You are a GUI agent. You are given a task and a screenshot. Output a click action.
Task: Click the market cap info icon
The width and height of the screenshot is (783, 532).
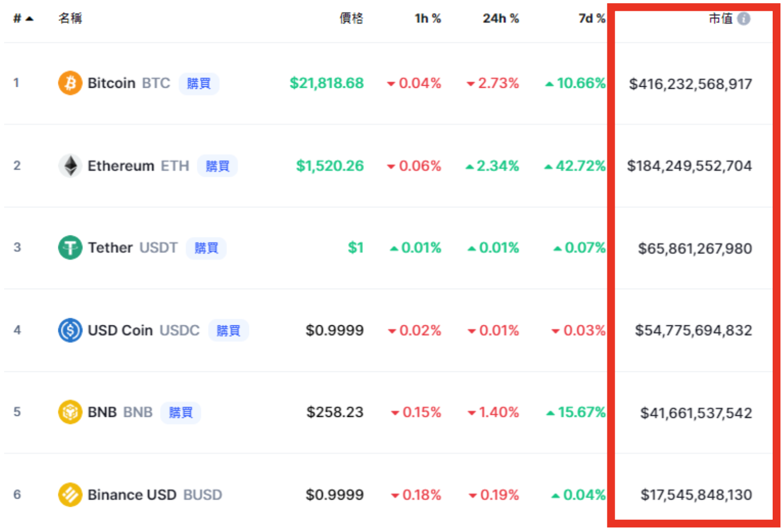click(744, 19)
